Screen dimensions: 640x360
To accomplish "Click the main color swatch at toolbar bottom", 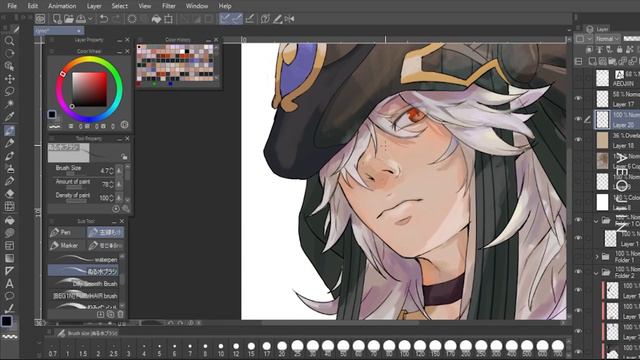I will click(7, 321).
